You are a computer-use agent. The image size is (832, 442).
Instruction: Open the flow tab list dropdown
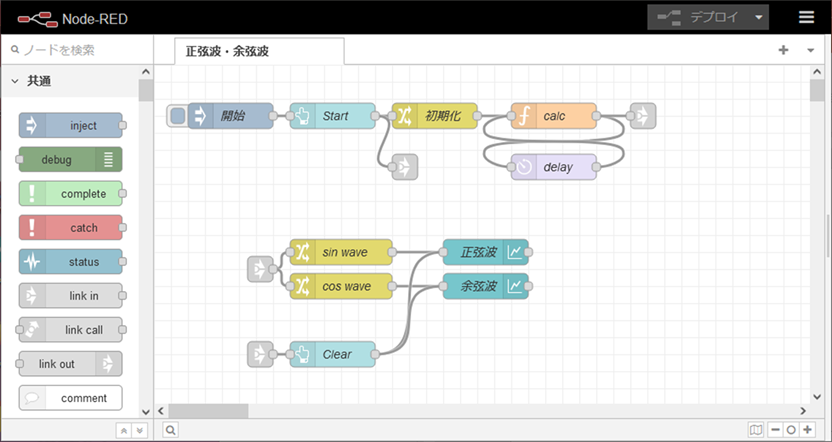809,50
